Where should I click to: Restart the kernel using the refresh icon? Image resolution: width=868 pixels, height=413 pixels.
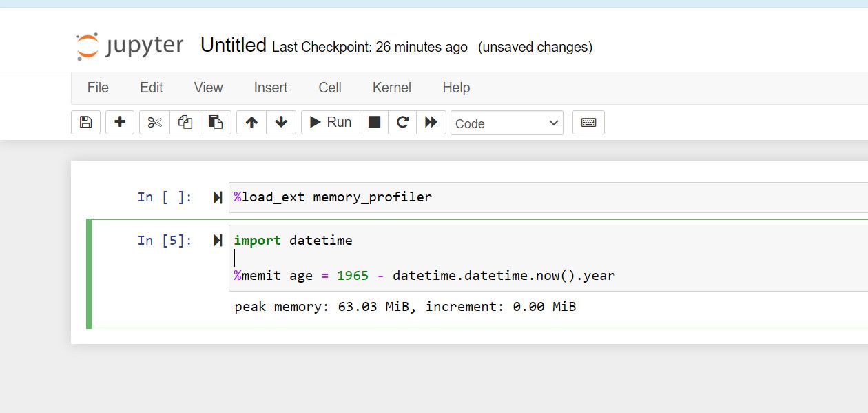click(402, 122)
